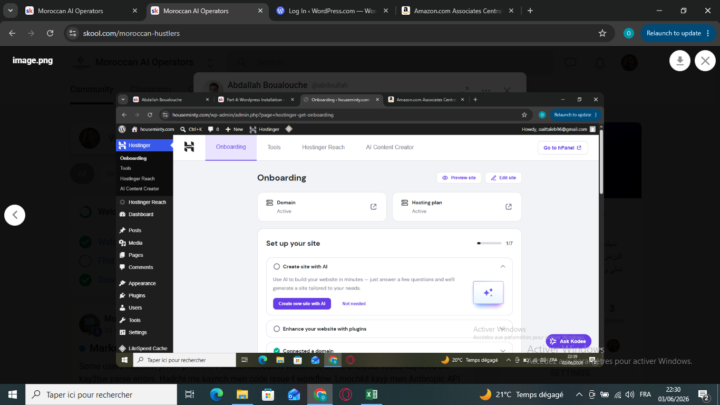Switch to the Amazon.com Associates Central tab
The height and width of the screenshot is (405, 720).
[457, 11]
